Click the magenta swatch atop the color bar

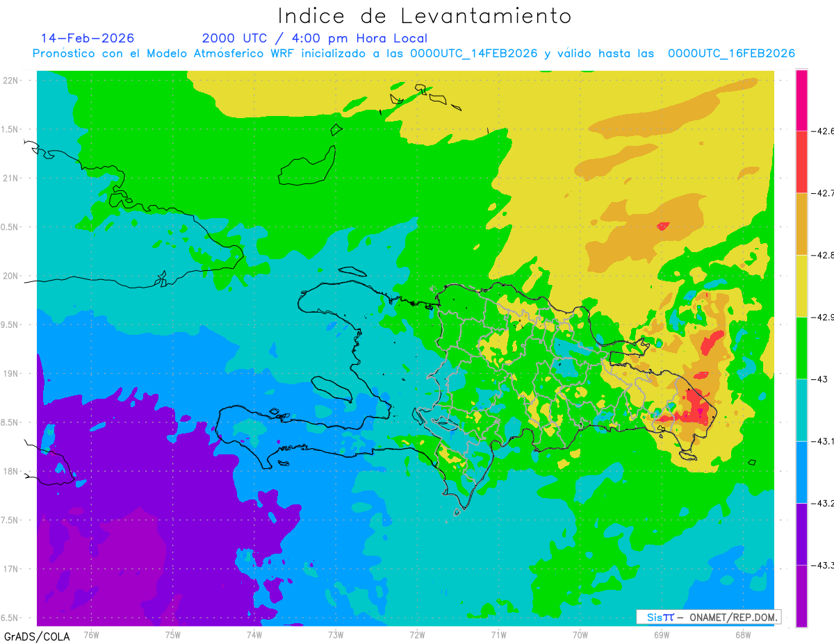tap(801, 99)
